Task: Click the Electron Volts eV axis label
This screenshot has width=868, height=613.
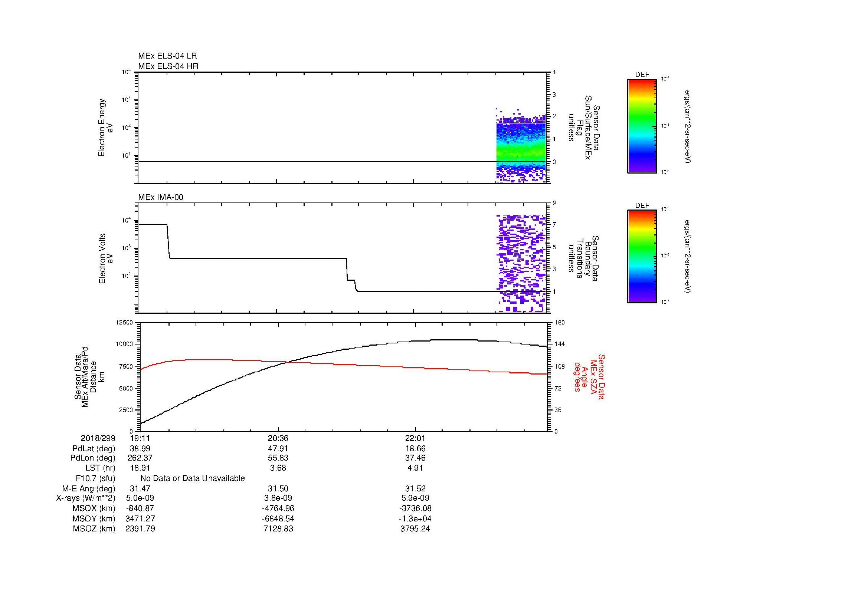Action: point(106,258)
